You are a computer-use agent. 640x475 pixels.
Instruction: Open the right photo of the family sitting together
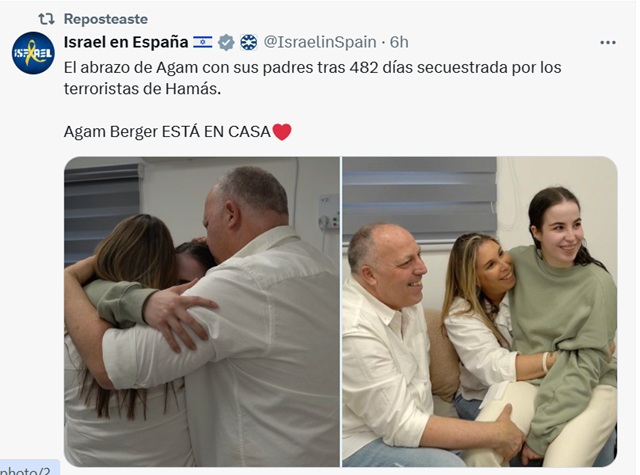480,311
